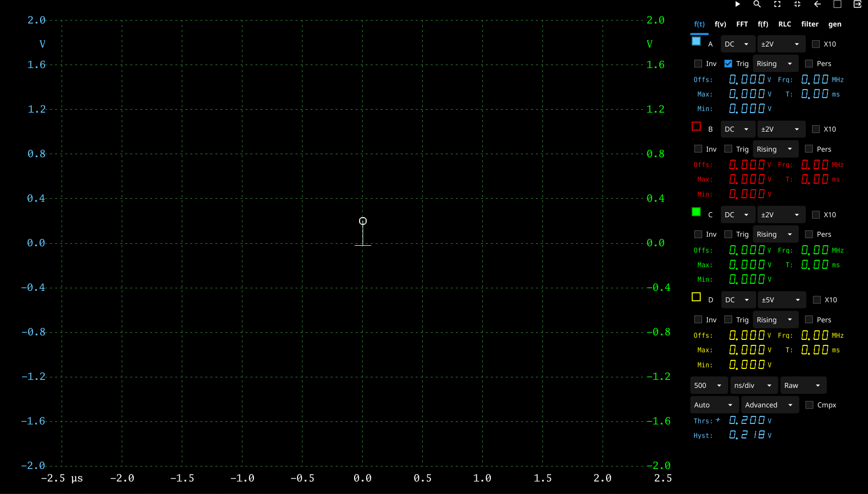Open channel D Rising trigger edge dropdown
The image size is (868, 494).
775,320
